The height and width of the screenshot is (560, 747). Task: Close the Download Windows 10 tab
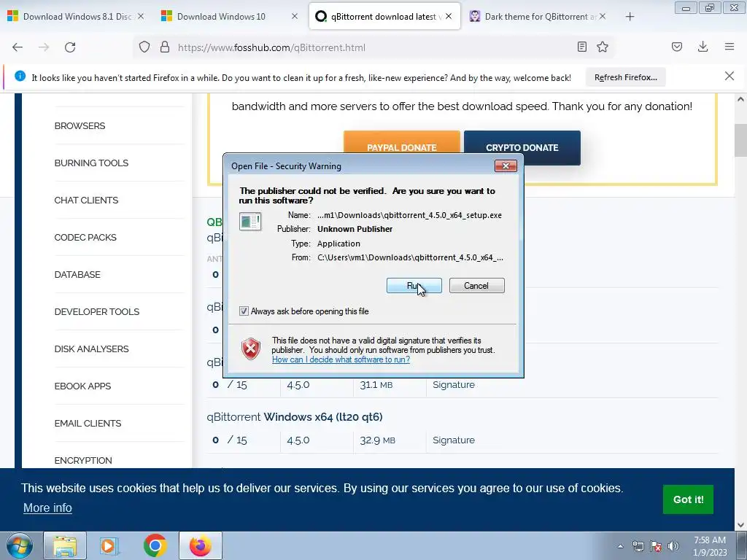pyautogui.click(x=295, y=16)
